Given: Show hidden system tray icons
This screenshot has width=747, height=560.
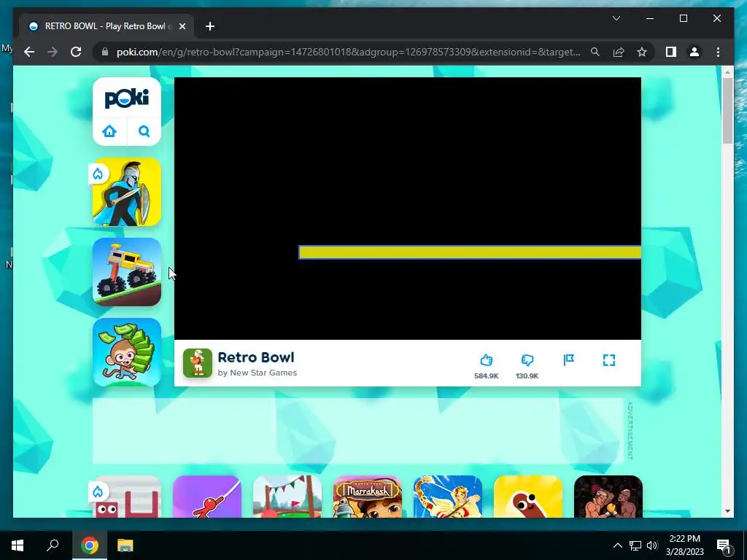Looking at the screenshot, I should (x=617, y=545).
